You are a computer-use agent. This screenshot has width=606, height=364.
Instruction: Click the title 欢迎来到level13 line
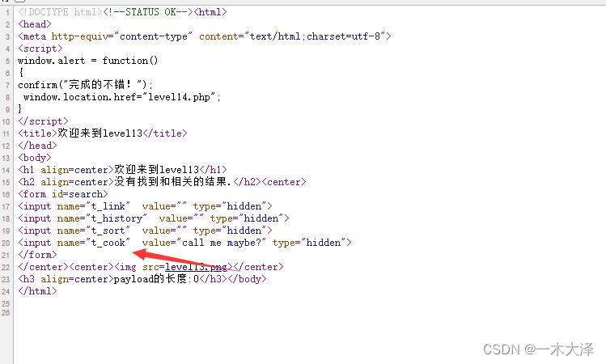103,133
